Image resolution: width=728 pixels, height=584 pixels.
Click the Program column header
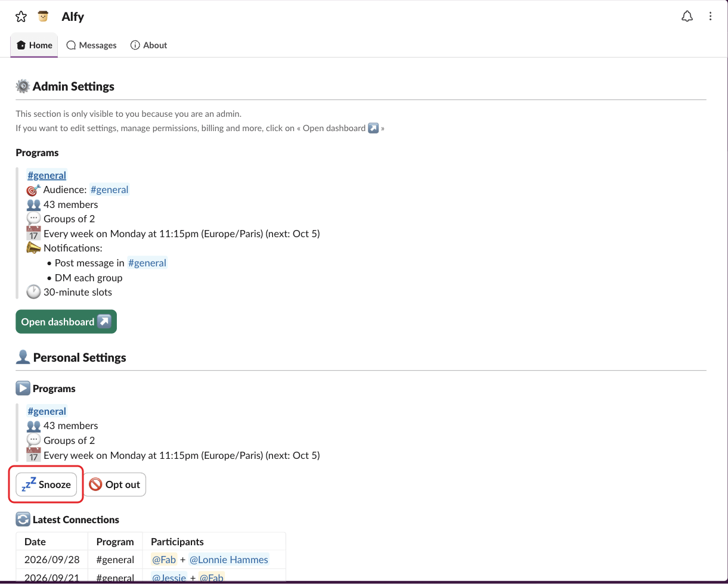pyautogui.click(x=115, y=542)
